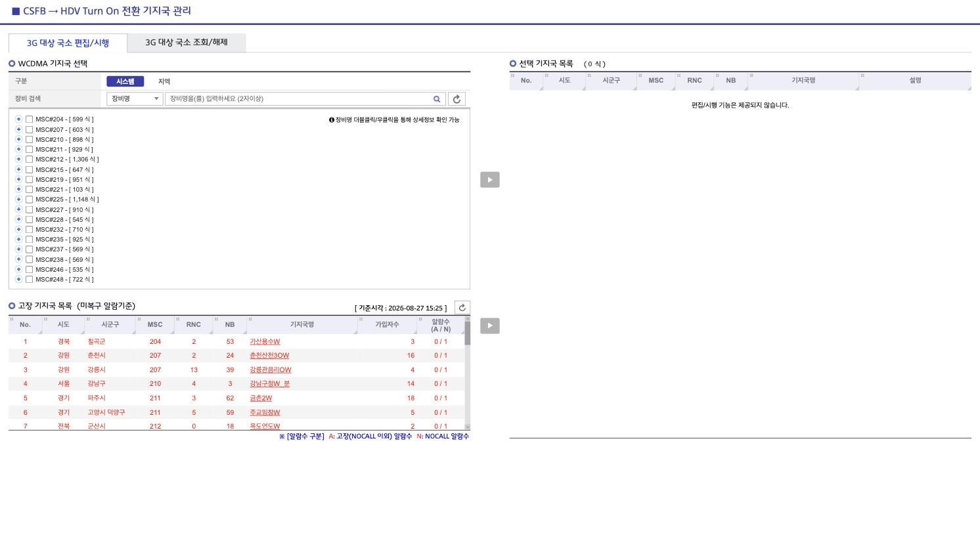Open the 주교원창W station link
The image size is (980, 533).
265,413
